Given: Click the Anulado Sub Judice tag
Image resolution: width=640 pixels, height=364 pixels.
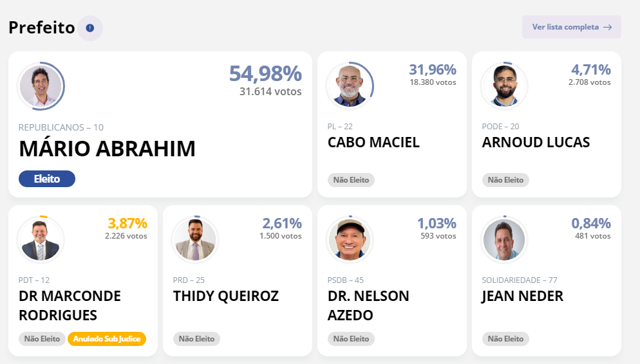Looking at the screenshot, I should tap(107, 338).
